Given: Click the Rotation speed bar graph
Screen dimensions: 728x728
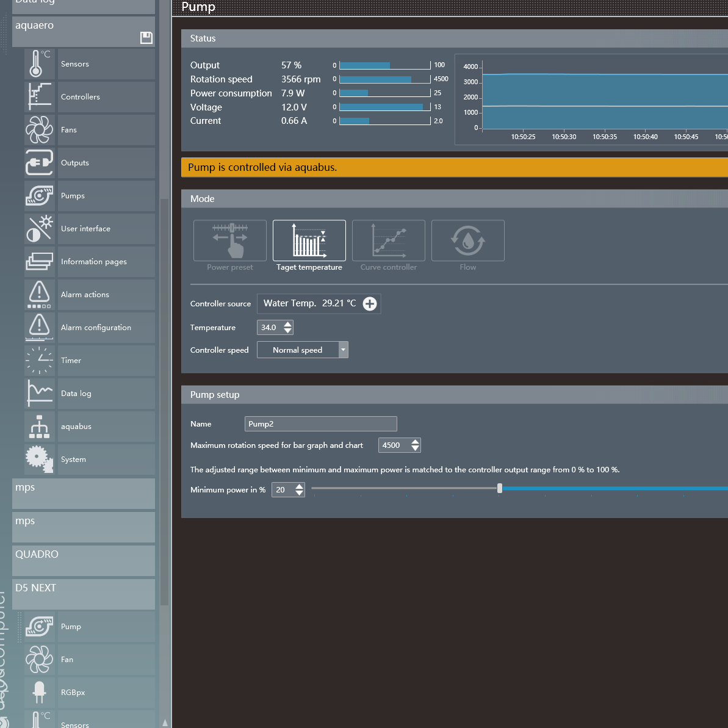Looking at the screenshot, I should click(x=385, y=79).
